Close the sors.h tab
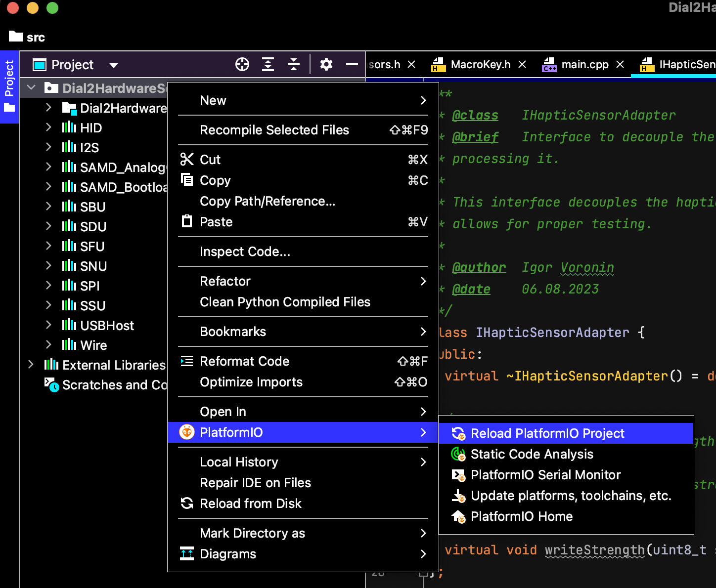The width and height of the screenshot is (716, 588). click(x=411, y=65)
